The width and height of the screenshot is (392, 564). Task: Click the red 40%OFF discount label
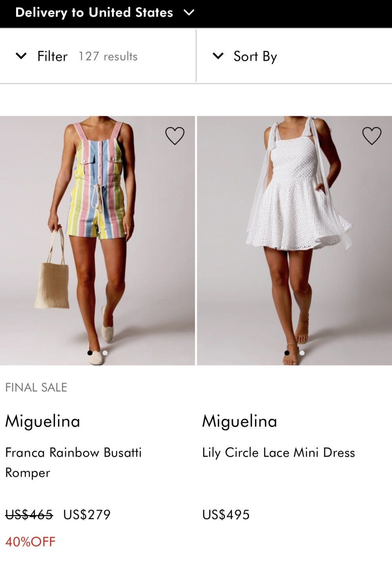coord(28,542)
